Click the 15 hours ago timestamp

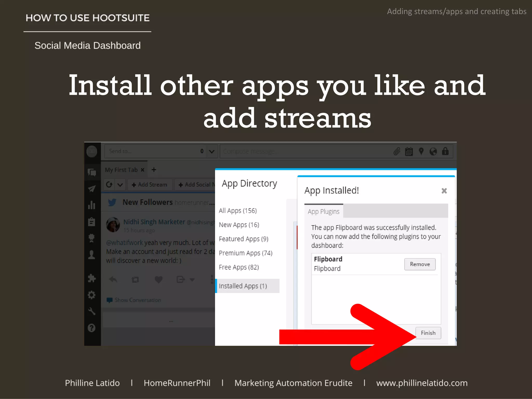139,230
